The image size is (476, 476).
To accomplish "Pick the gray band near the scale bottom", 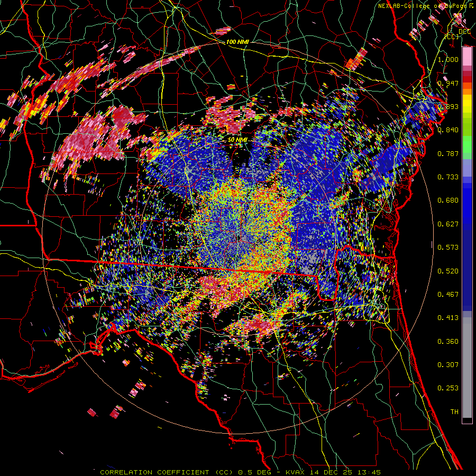I will pyautogui.click(x=467, y=368).
